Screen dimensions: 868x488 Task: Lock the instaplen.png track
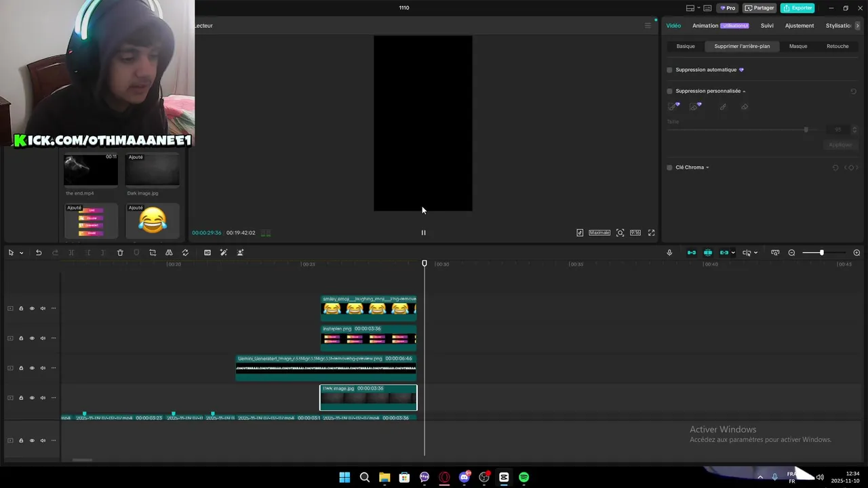21,338
